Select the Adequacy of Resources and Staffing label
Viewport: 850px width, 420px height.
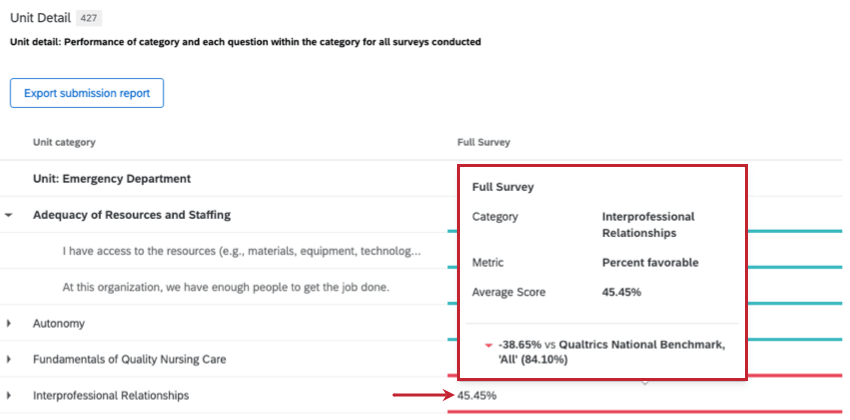(131, 215)
